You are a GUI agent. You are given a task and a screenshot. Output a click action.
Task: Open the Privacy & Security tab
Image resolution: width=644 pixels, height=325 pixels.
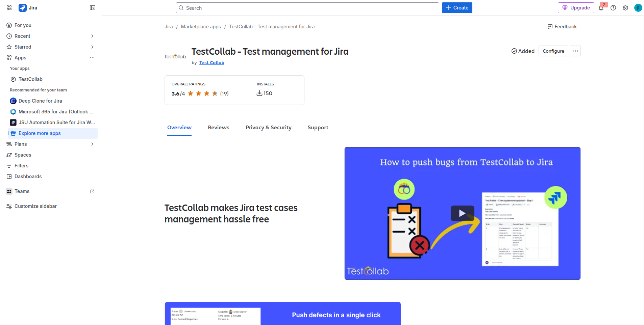(269, 128)
